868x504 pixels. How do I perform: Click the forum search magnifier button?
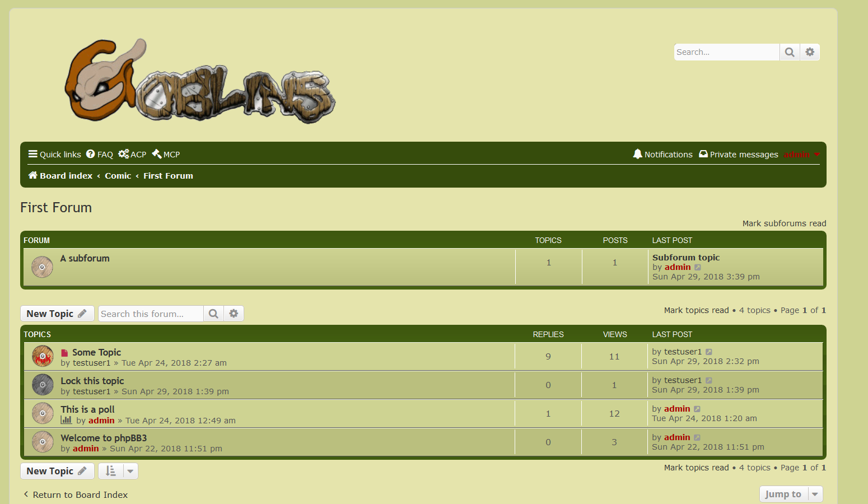click(213, 314)
